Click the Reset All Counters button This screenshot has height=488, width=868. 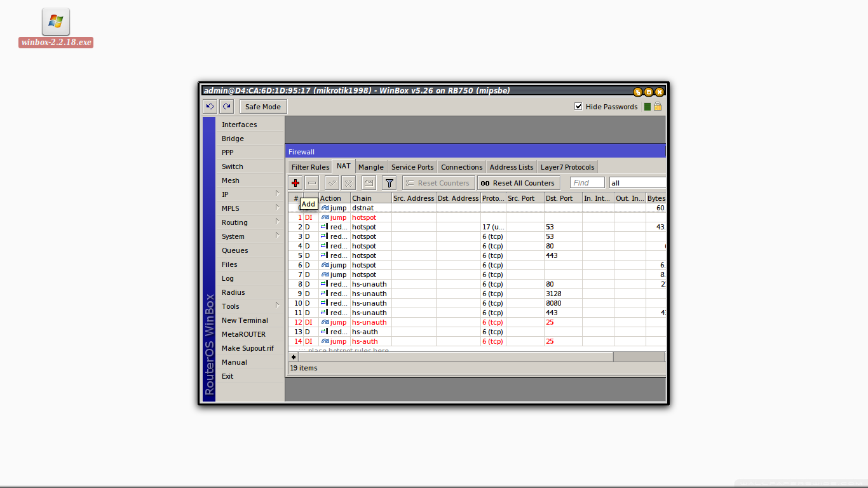[519, 183]
